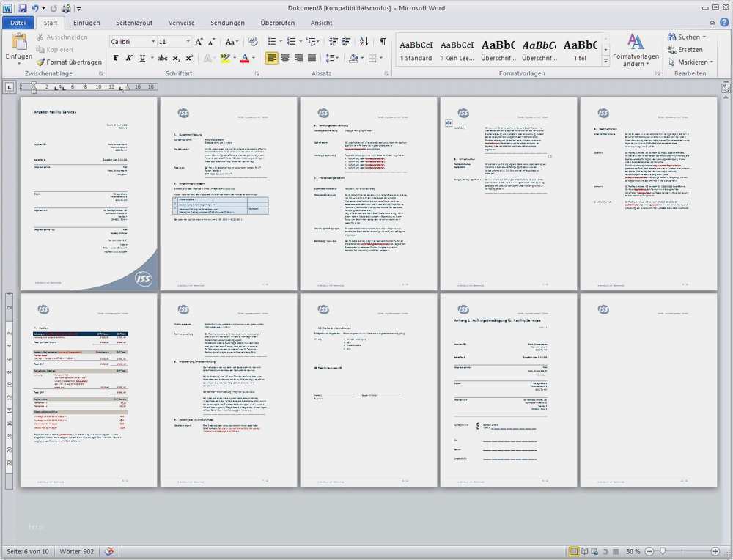The height and width of the screenshot is (560, 733).
Task: Toggle bold formatting with the F button
Action: (116, 58)
